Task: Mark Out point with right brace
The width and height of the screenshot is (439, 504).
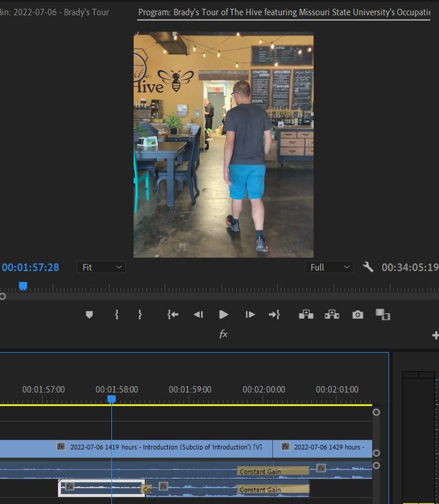Action: (x=139, y=314)
